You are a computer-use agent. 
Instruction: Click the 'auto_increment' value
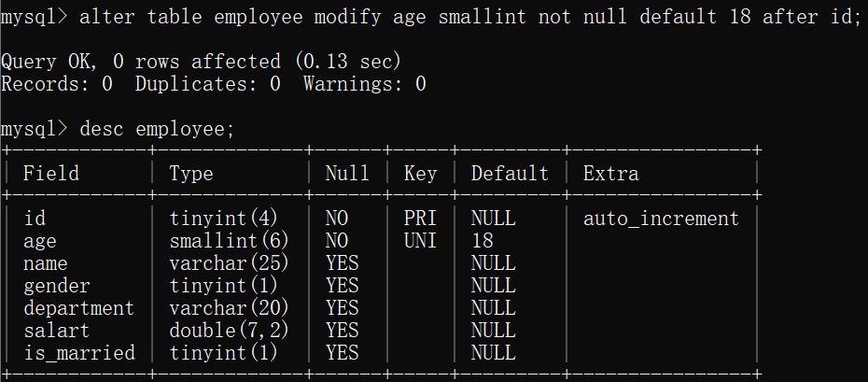click(661, 219)
